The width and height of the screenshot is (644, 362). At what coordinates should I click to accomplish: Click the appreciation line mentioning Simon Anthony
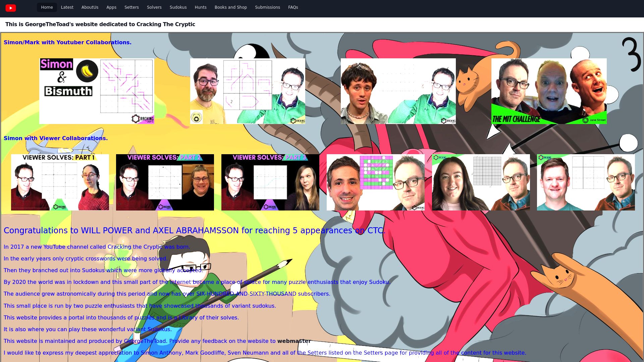(265, 353)
